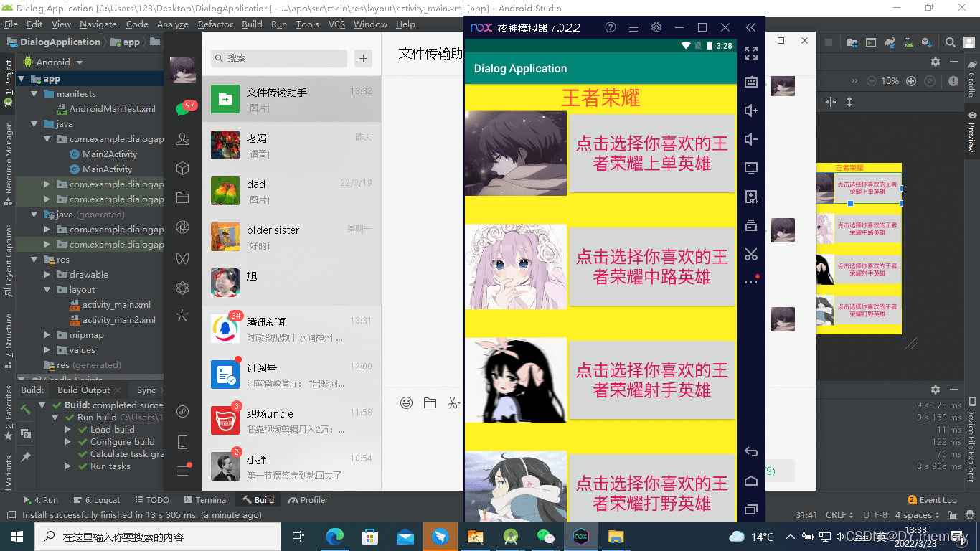This screenshot has width=980, height=551.
Task: Click zoom out minus in layout editor
Action: (x=871, y=81)
